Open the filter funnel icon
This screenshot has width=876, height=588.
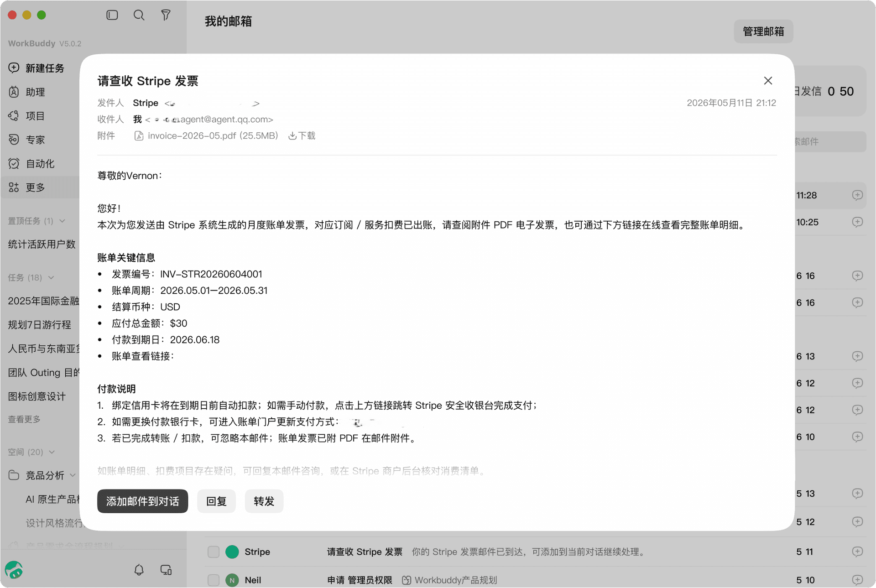click(x=166, y=15)
